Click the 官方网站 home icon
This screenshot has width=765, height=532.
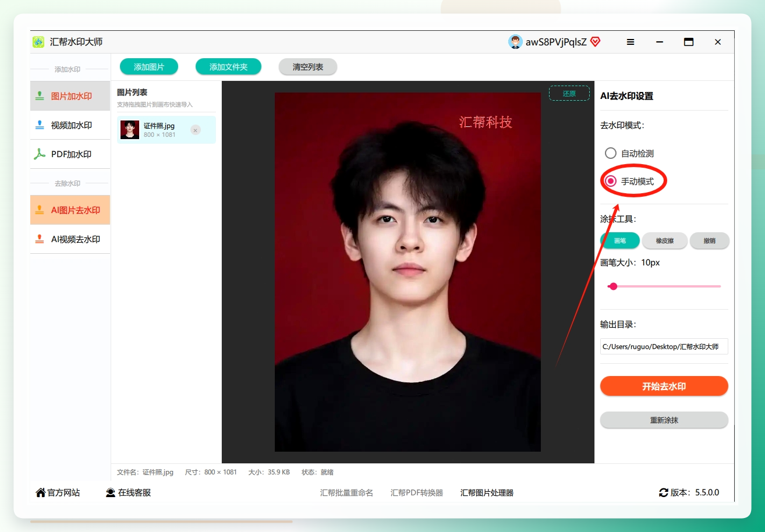[40, 492]
